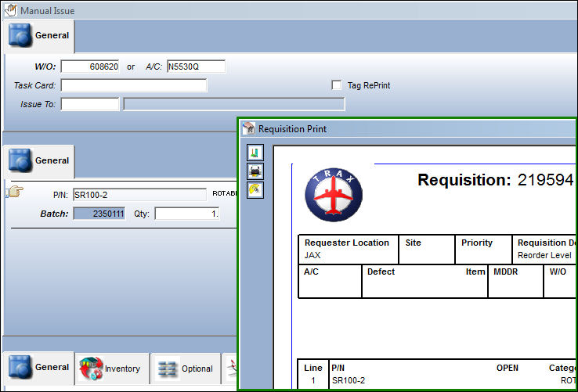Click the Batch field showing 2350111
The width and height of the screenshot is (578, 392).
[99, 214]
